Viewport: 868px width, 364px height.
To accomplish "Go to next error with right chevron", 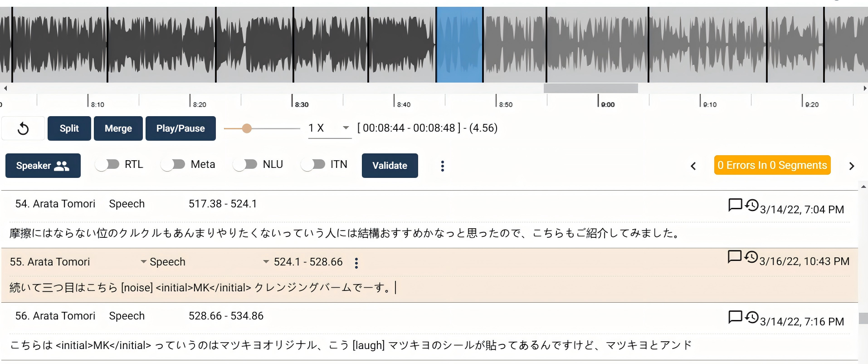I will pos(851,166).
